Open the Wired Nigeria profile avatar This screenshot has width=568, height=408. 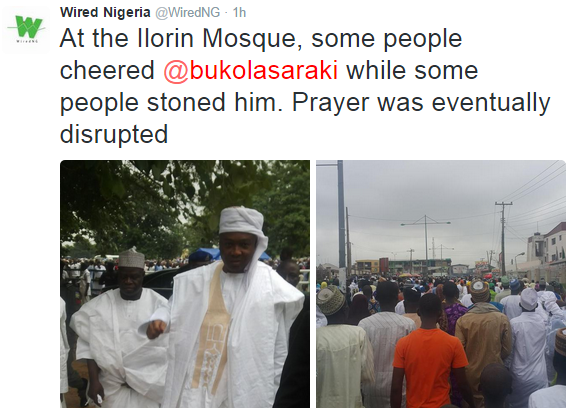tap(26, 30)
